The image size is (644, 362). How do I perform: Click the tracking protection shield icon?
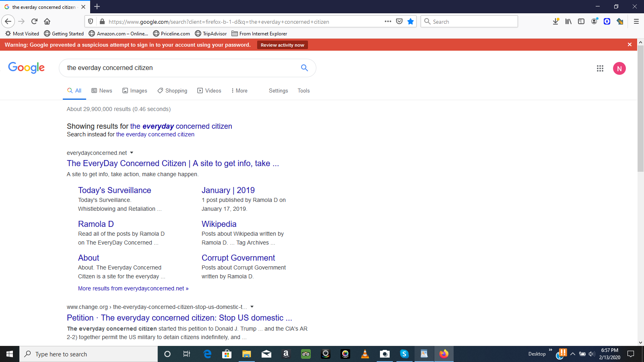tap(91, 21)
